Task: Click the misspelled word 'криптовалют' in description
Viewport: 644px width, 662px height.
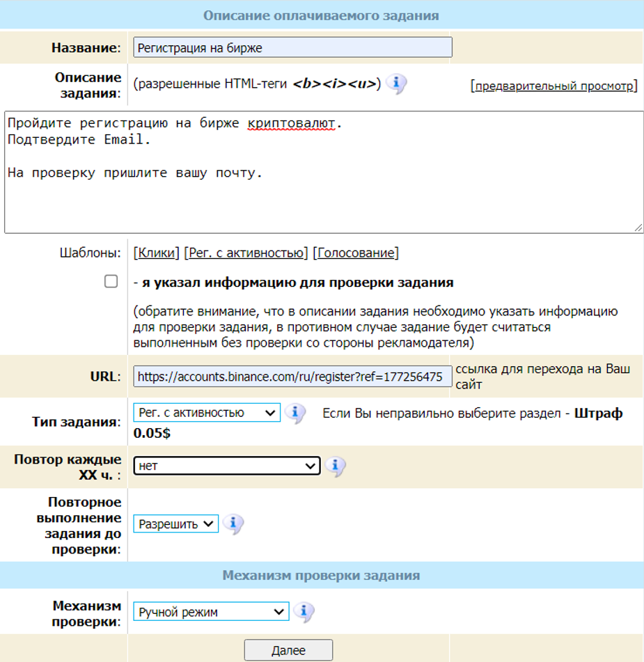Action: (292, 123)
